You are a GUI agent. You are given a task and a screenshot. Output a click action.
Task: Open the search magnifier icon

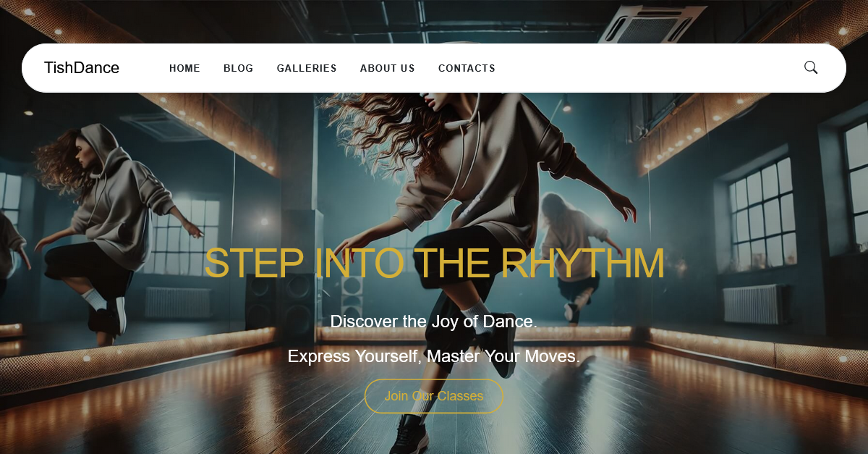point(811,67)
